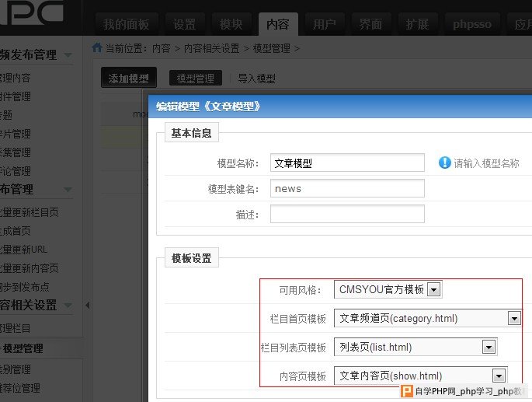Click the 模型名称 input field
Viewport: 532px width, 402px height.
(x=347, y=163)
